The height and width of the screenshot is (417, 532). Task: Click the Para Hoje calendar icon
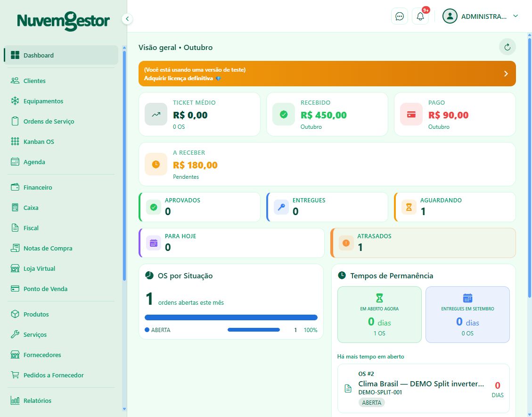tap(154, 243)
